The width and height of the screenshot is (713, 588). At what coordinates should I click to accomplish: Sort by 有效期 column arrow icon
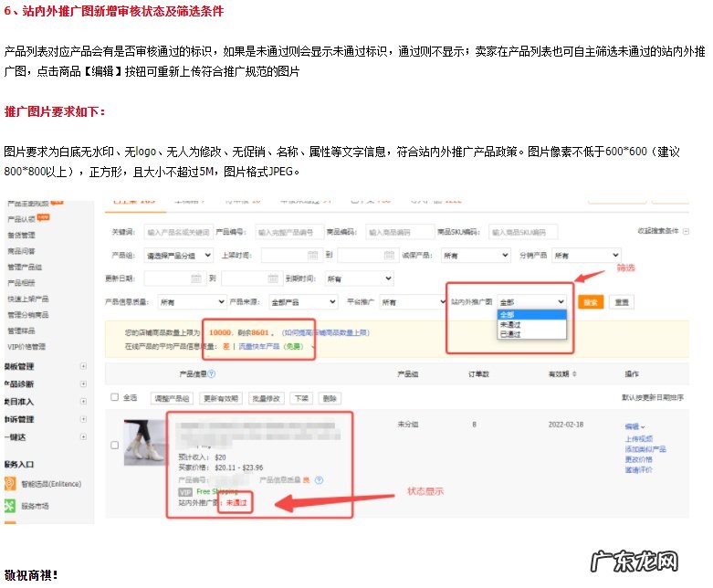[x=574, y=373]
